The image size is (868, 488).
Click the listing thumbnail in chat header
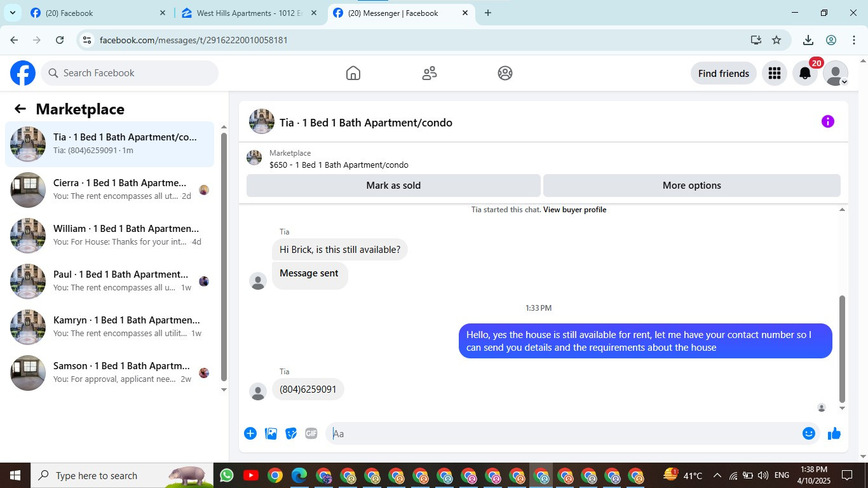click(x=254, y=158)
